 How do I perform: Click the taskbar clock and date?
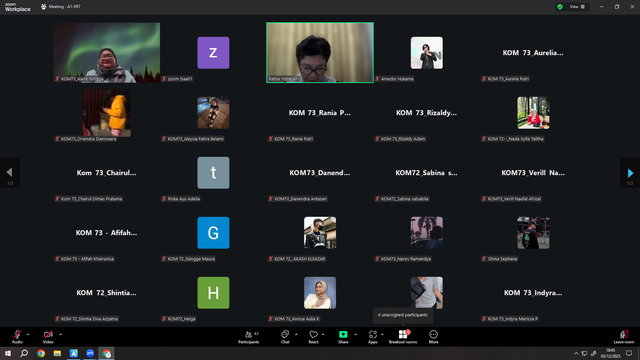(611, 353)
